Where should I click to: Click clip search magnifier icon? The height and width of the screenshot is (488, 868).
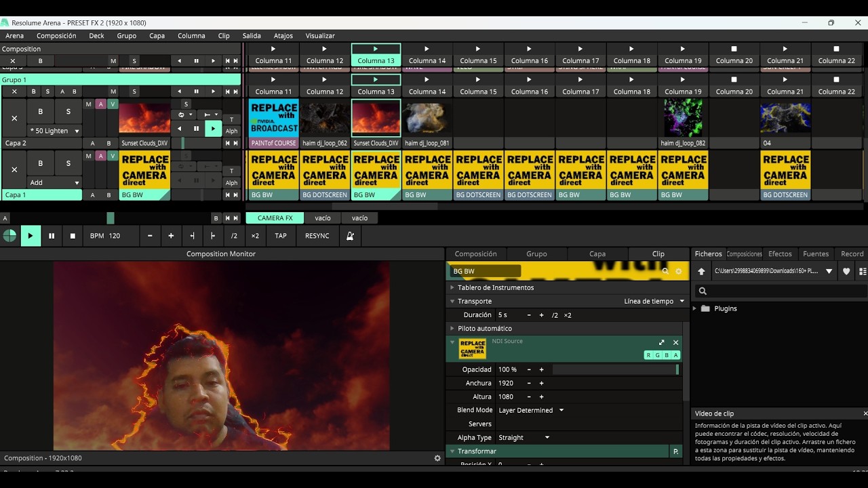(665, 271)
